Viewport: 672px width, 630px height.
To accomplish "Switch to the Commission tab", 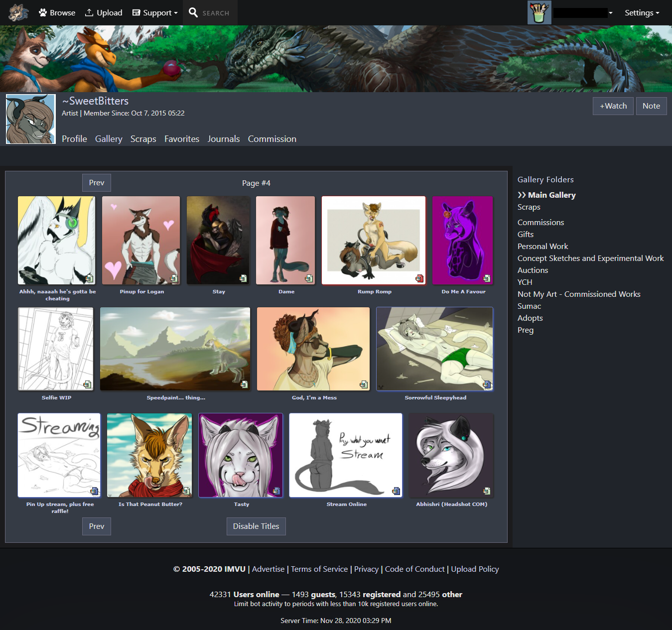I will [272, 139].
